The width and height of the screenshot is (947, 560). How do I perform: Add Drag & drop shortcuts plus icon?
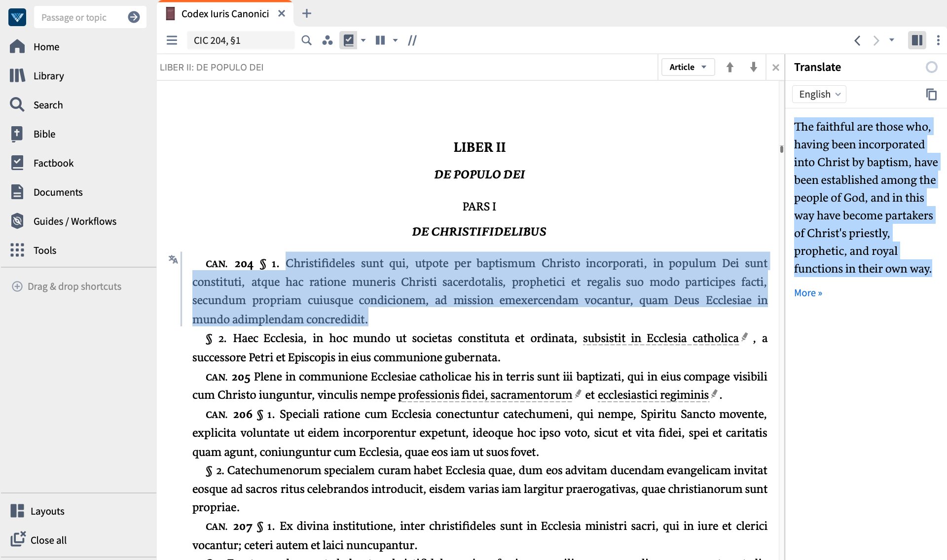pyautogui.click(x=17, y=286)
